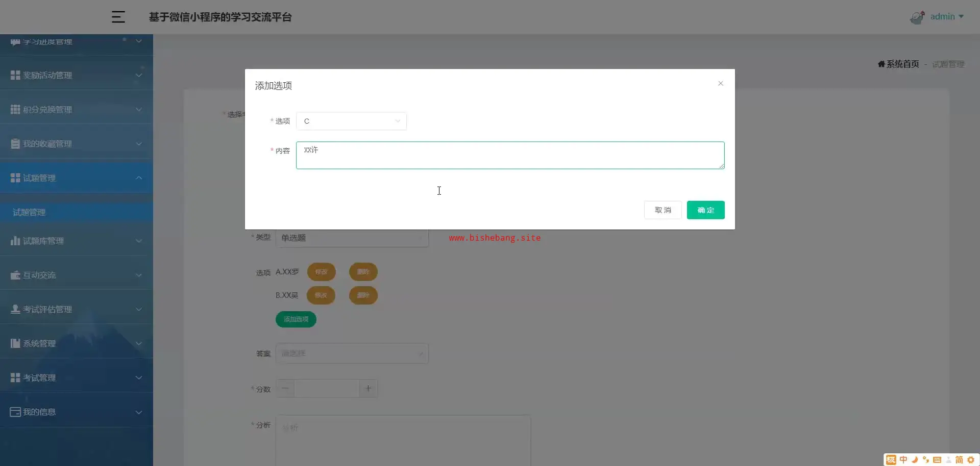Click the 考试评估管理 user icon
This screenshot has width=980, height=466.
coord(15,309)
